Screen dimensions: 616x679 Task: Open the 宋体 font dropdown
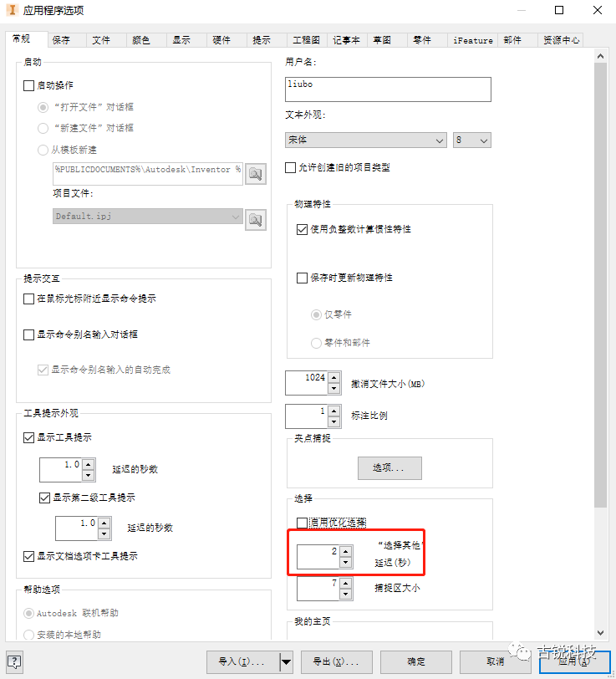point(366,140)
